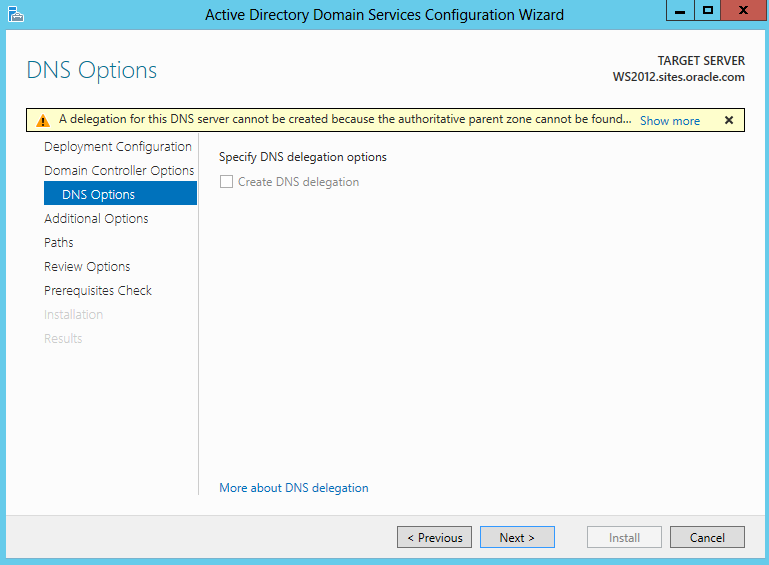Open the More about DNS delegation link

293,488
